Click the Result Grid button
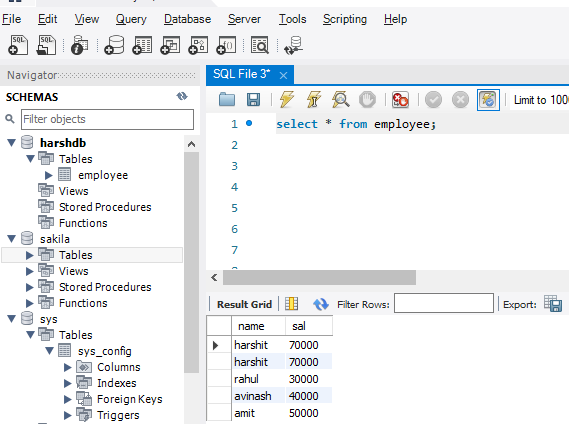 point(244,304)
